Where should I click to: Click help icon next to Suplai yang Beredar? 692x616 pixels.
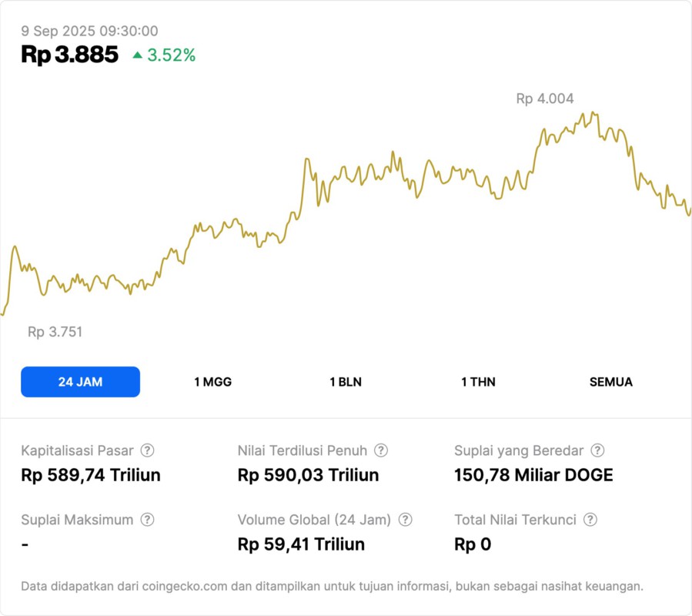tap(597, 450)
